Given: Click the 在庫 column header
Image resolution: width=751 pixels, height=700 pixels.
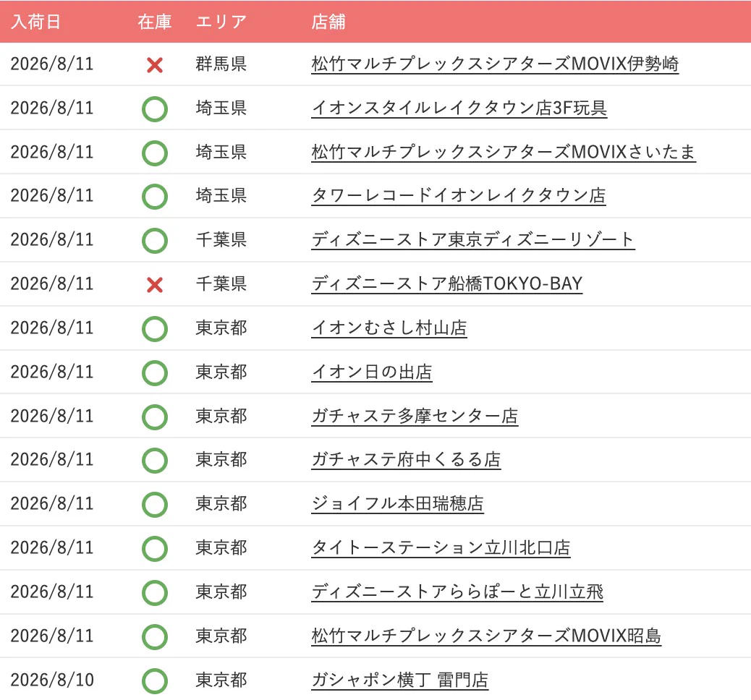Looking at the screenshot, I should point(154,22).
